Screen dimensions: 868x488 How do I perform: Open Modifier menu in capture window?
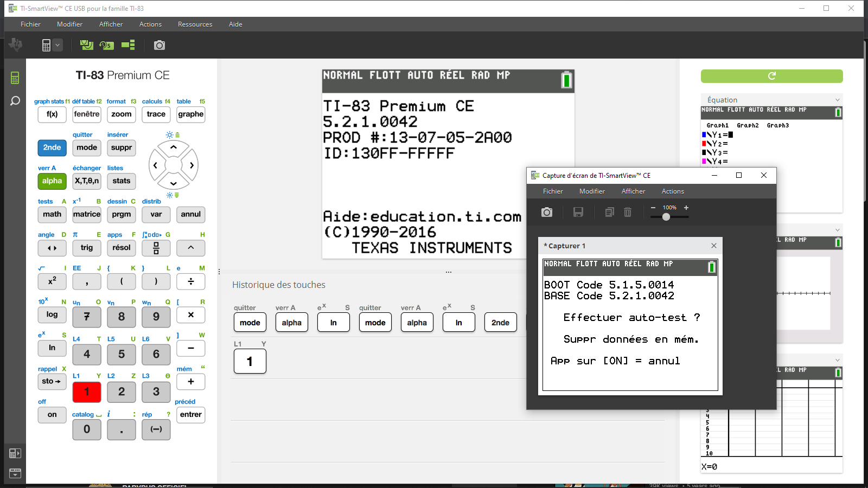(x=592, y=191)
